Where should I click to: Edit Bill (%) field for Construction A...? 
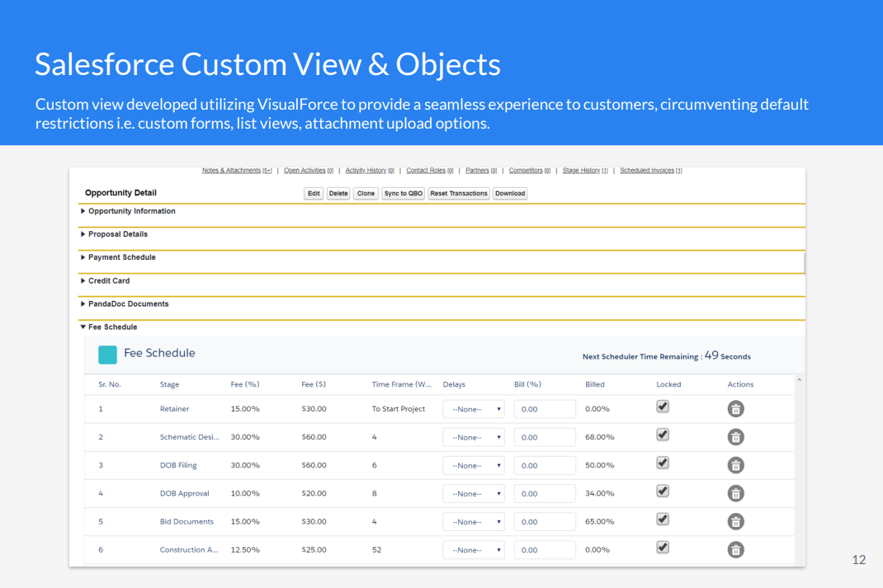pos(545,550)
